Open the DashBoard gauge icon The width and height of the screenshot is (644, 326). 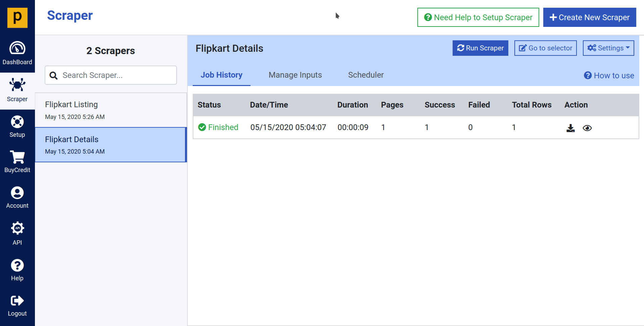(x=17, y=48)
